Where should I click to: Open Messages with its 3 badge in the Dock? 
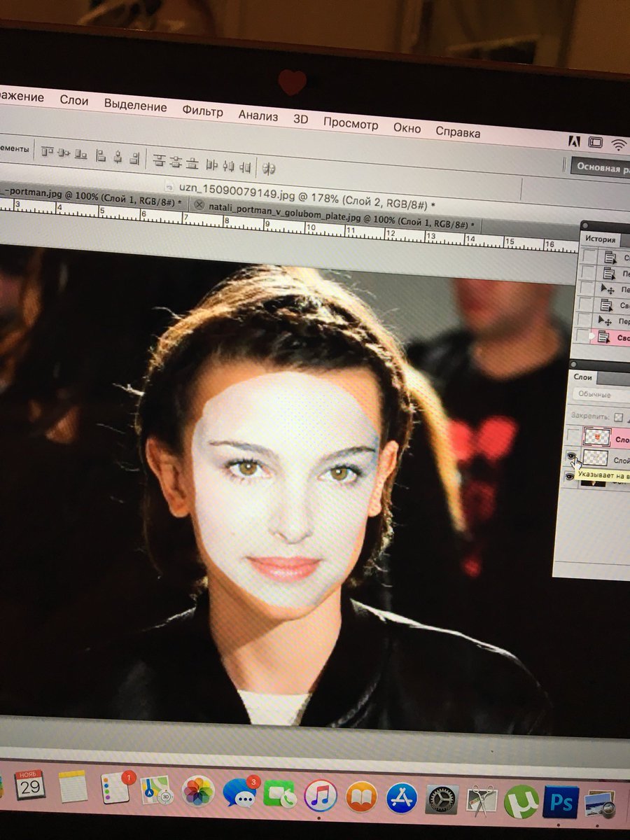click(x=240, y=792)
